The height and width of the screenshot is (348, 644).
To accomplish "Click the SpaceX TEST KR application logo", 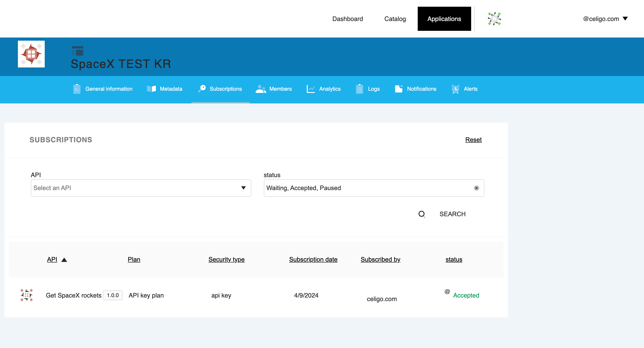I will (31, 54).
